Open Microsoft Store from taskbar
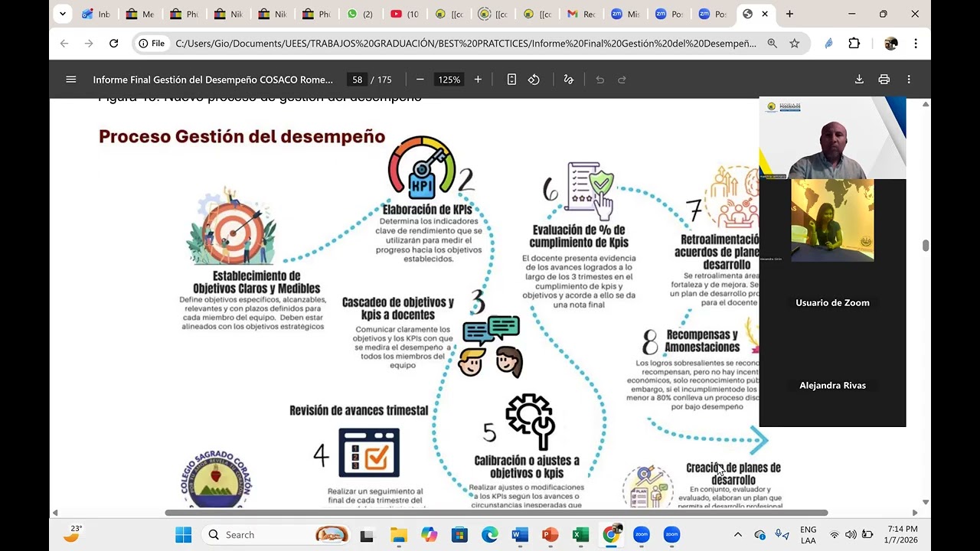This screenshot has height=551, width=980. [459, 535]
